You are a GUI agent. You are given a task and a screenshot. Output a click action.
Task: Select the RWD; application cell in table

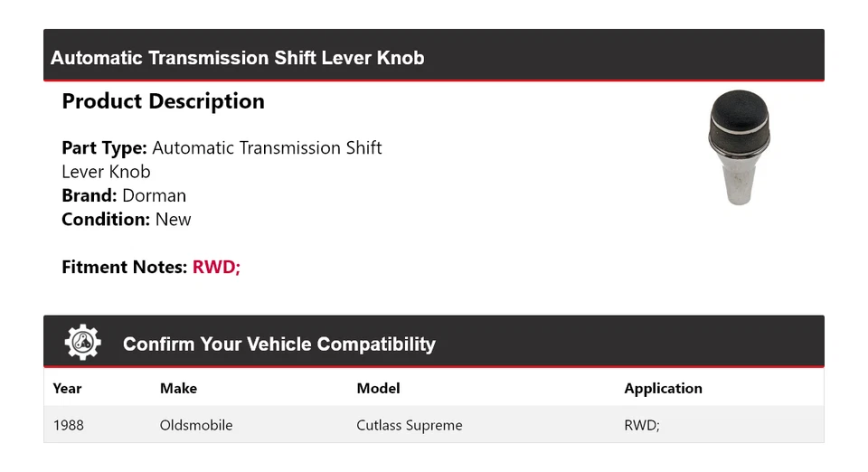tap(642, 425)
